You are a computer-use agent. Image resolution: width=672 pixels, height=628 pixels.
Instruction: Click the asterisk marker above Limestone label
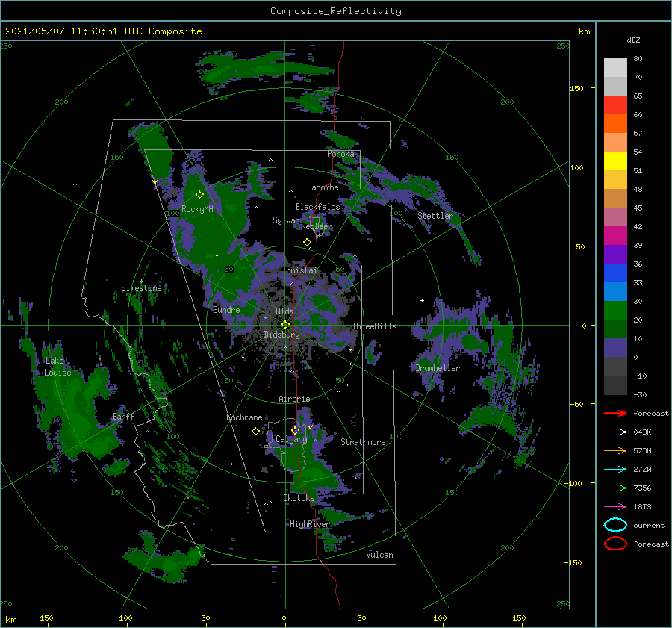pyautogui.click(x=141, y=282)
